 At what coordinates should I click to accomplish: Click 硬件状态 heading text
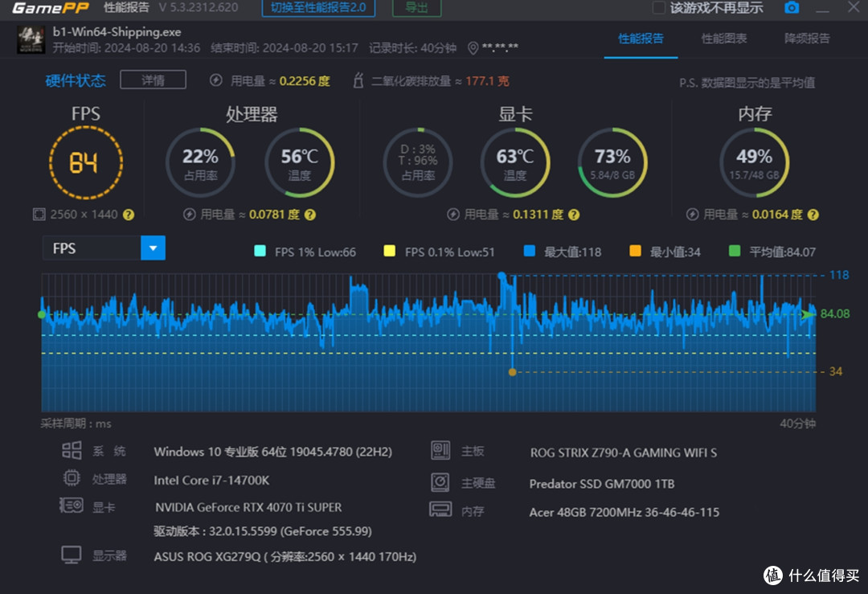(76, 81)
